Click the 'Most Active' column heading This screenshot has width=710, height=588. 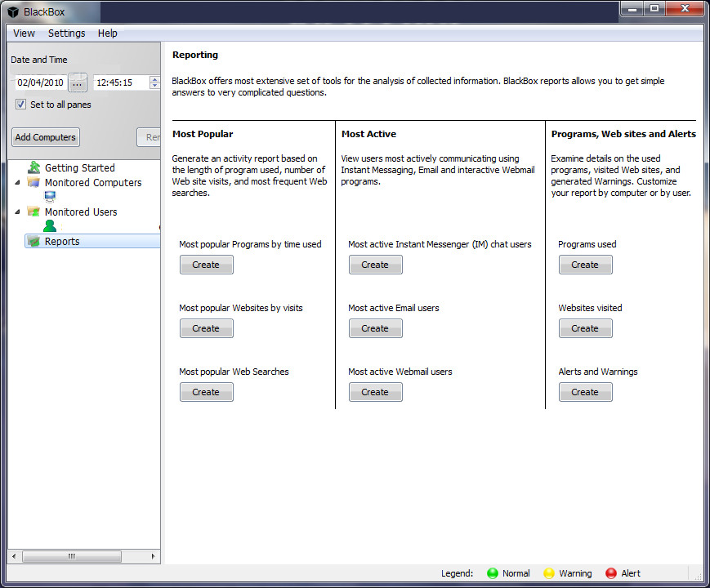[x=369, y=134]
